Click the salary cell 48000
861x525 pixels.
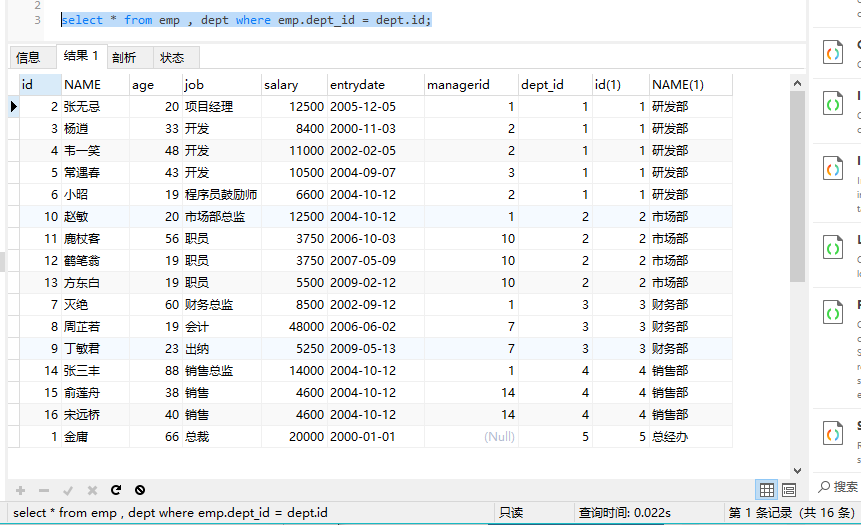pyautogui.click(x=294, y=326)
